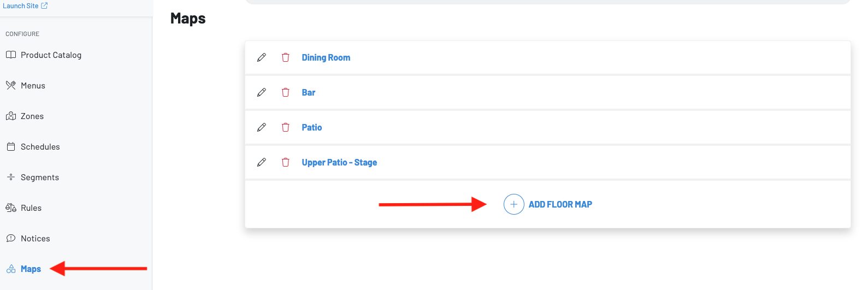Open the Dining Room map link
This screenshot has height=290, width=868.
click(x=326, y=57)
